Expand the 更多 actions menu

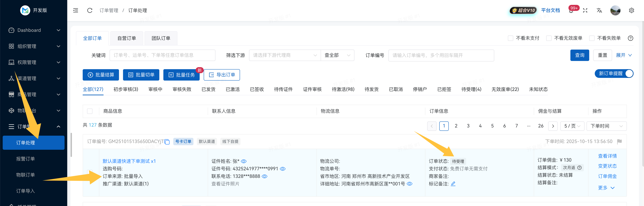pos(606,188)
